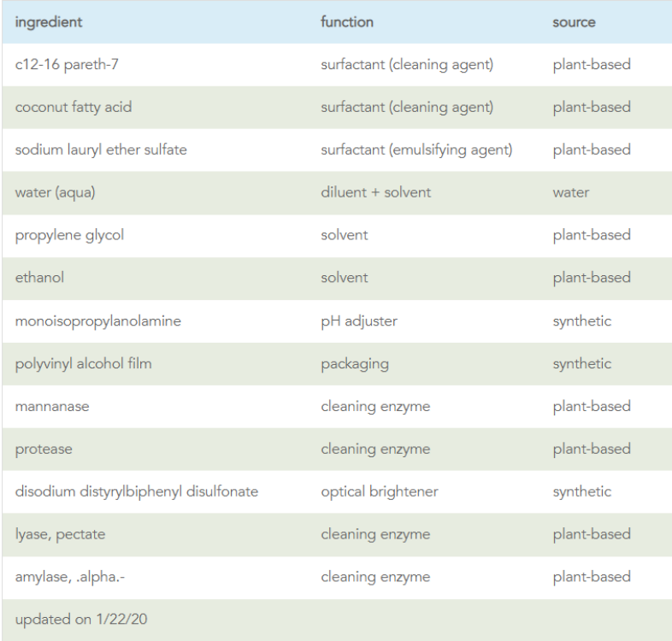Image resolution: width=672 pixels, height=641 pixels.
Task: Select the 'polyvinyl alcohol film' cell
Action: coord(83,364)
